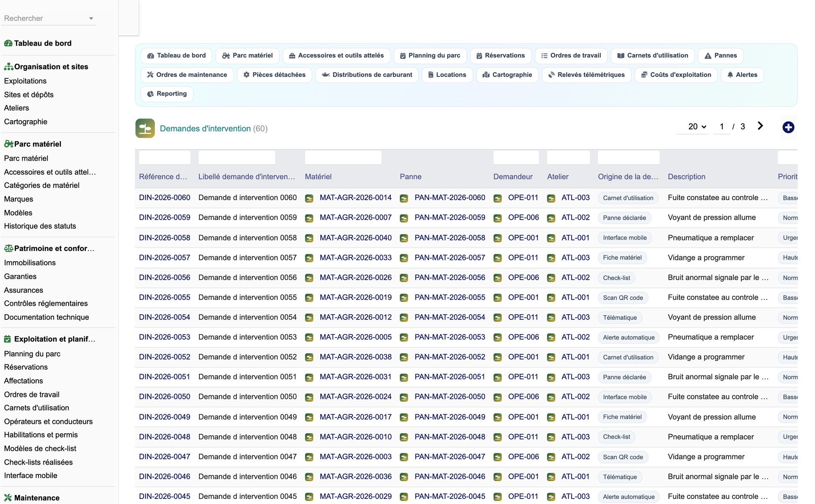Open the Cartographie top tab
The height and width of the screenshot is (504, 815).
(x=507, y=75)
